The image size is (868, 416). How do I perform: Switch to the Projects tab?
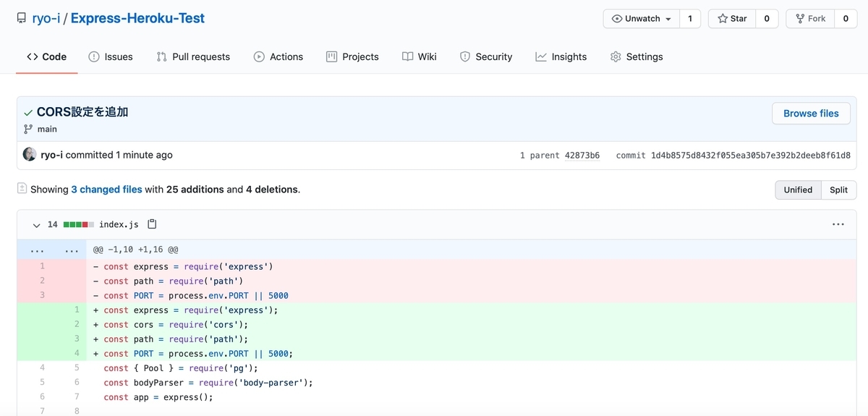(x=352, y=56)
